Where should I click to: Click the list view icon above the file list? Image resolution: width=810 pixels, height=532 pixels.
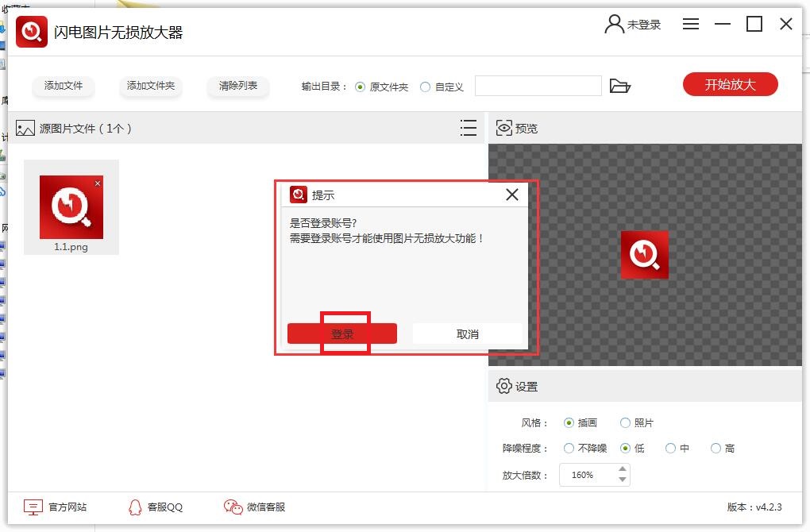point(469,128)
